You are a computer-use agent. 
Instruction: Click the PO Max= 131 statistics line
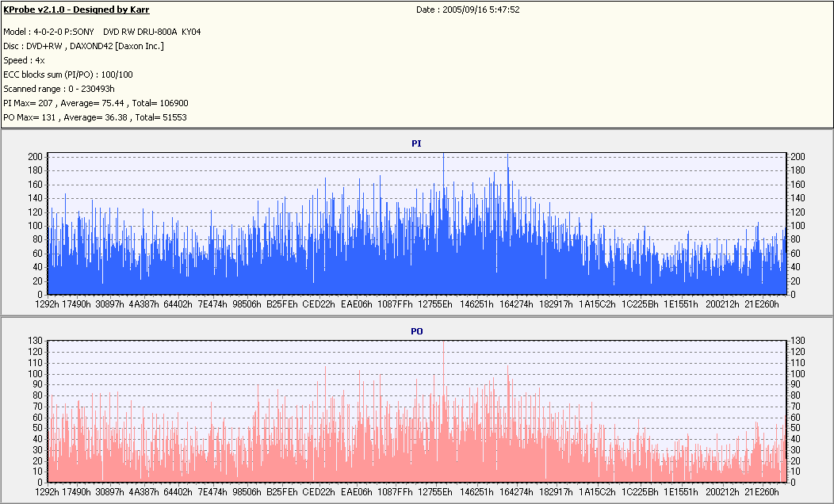pos(95,117)
